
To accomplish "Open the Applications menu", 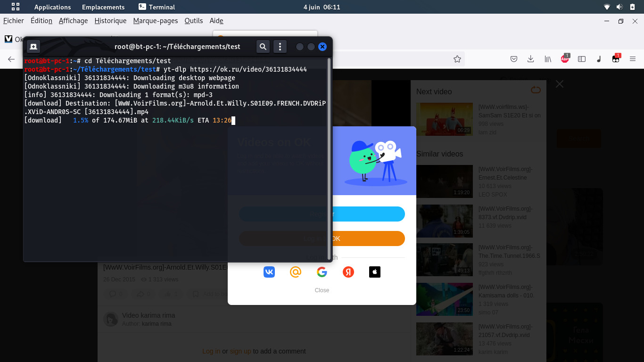I will [x=52, y=7].
